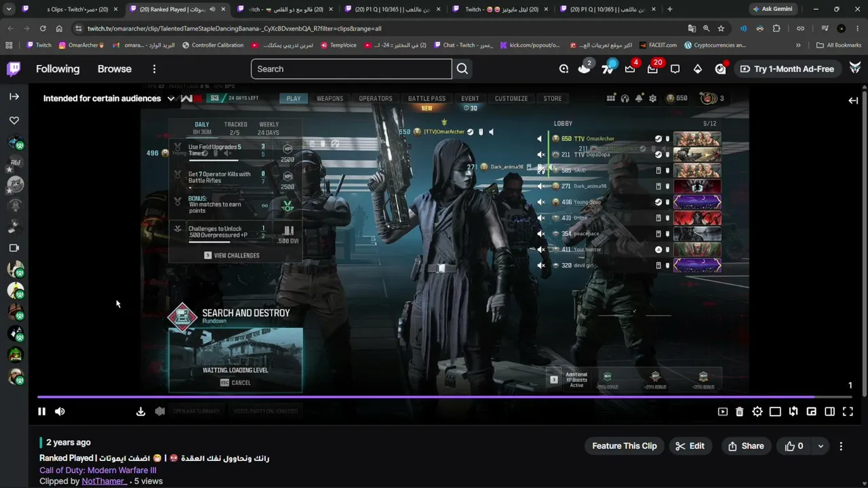This screenshot has width=868, height=488.
Task: Open the Chrome three-dot menu
Action: [857, 28]
